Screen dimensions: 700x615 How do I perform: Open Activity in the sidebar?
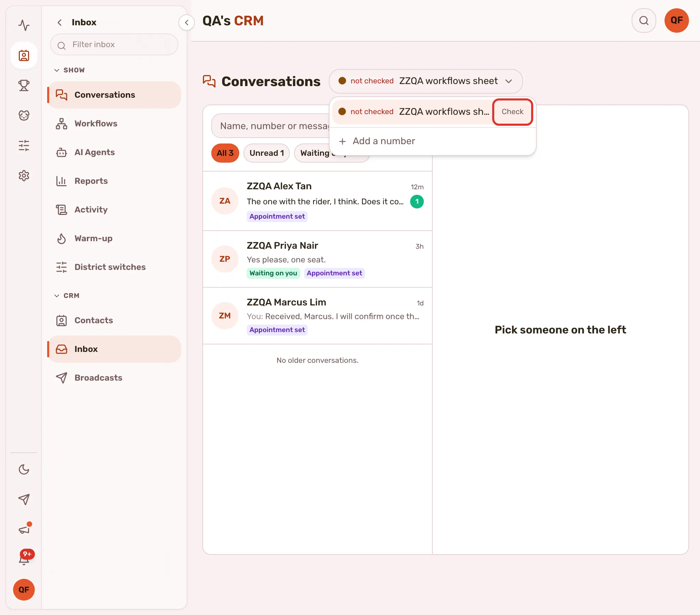tap(115, 209)
